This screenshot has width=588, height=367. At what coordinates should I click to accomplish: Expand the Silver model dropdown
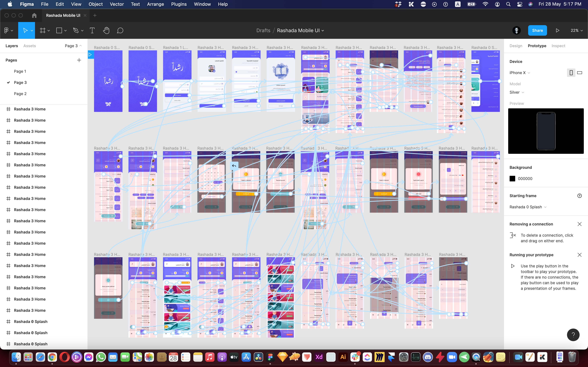[x=517, y=92]
